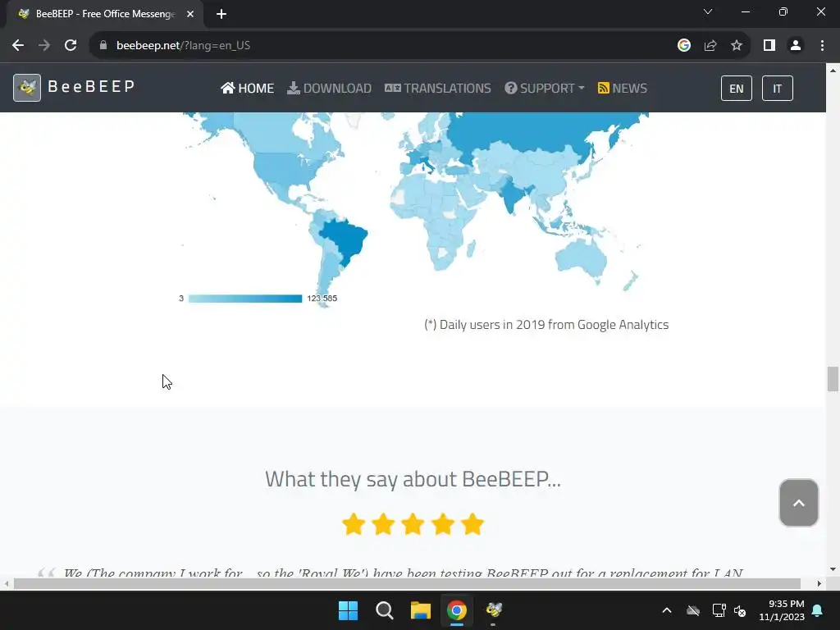Open Chrome three-dot menu
This screenshot has width=840, height=630.
tap(822, 46)
